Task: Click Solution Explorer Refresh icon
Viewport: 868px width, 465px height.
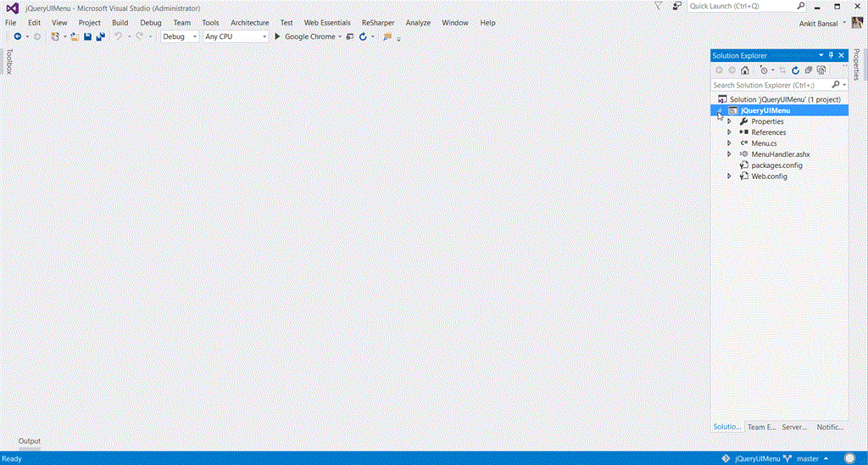Action: click(795, 70)
